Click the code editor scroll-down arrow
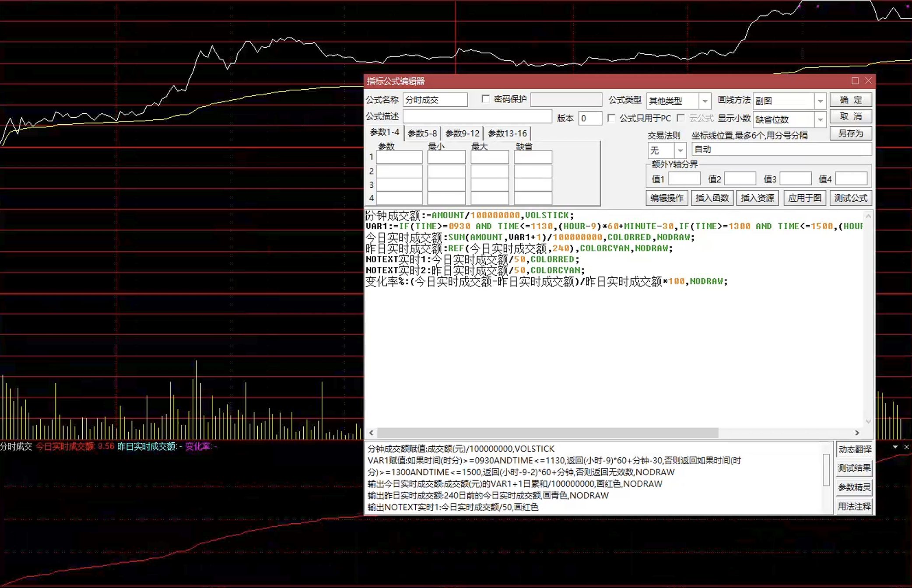The width and height of the screenshot is (912, 588). coord(868,422)
